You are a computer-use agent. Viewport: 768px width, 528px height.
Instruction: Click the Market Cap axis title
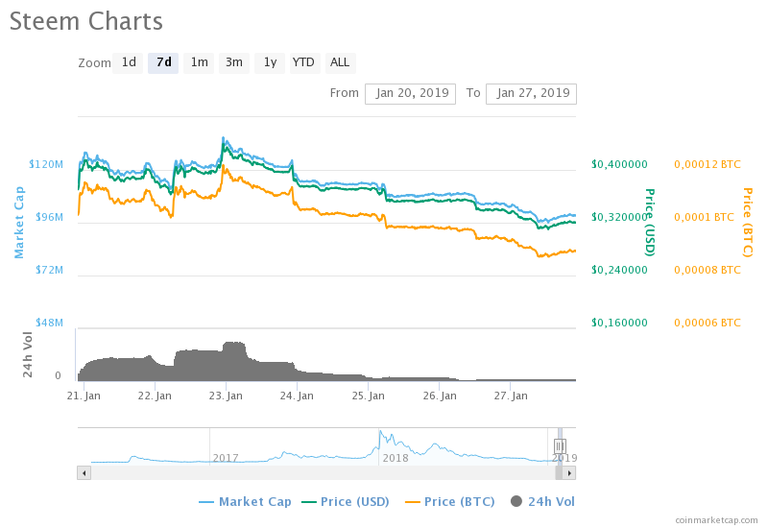pyautogui.click(x=19, y=222)
